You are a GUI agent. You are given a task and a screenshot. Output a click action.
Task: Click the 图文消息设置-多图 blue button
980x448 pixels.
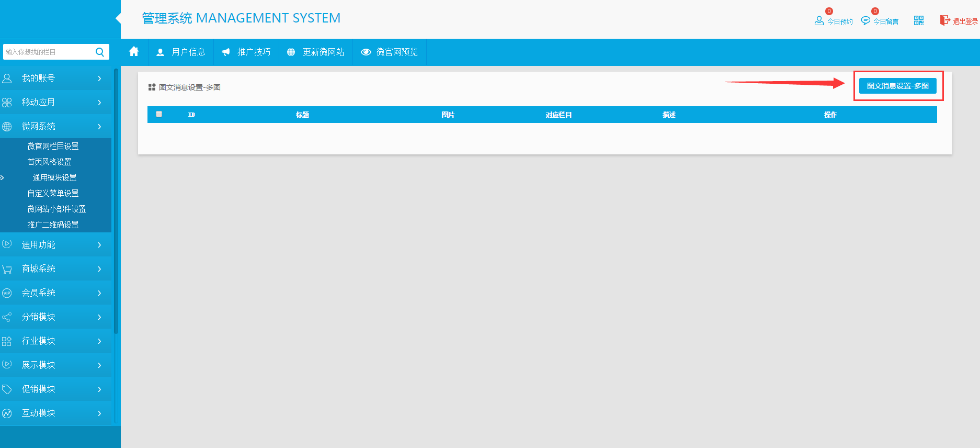click(x=897, y=86)
